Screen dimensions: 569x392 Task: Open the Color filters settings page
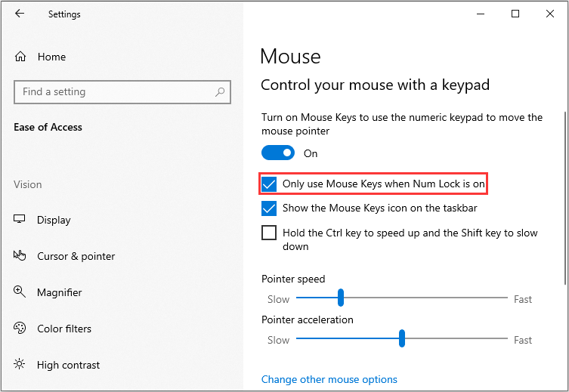coord(64,329)
